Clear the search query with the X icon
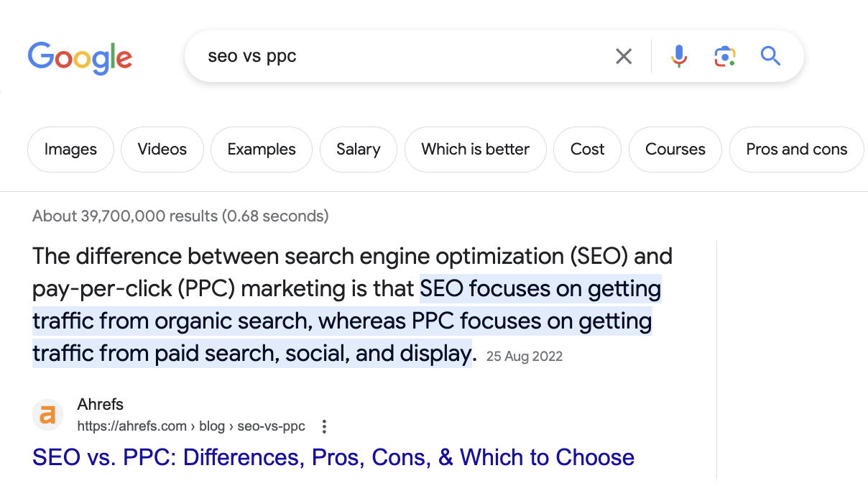Image resolution: width=868 pixels, height=486 pixels. click(x=624, y=56)
